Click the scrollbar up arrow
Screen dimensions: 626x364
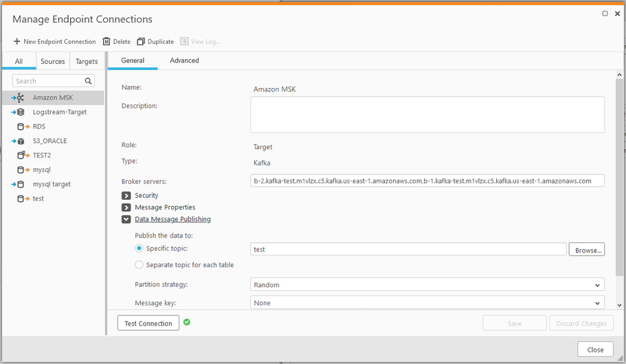point(619,75)
